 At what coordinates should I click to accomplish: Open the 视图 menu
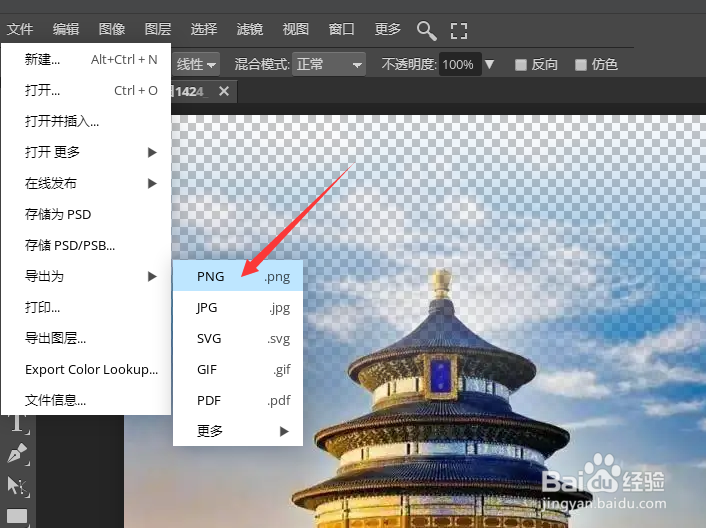295,29
